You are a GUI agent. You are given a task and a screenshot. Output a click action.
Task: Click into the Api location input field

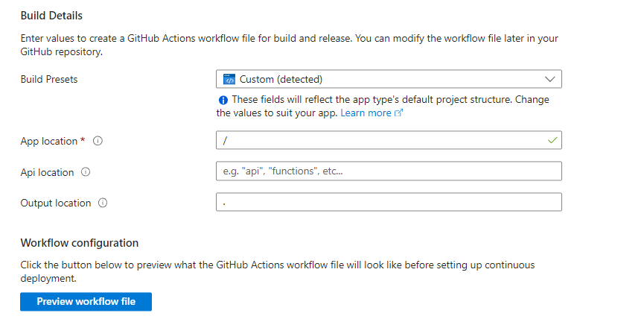(x=387, y=171)
